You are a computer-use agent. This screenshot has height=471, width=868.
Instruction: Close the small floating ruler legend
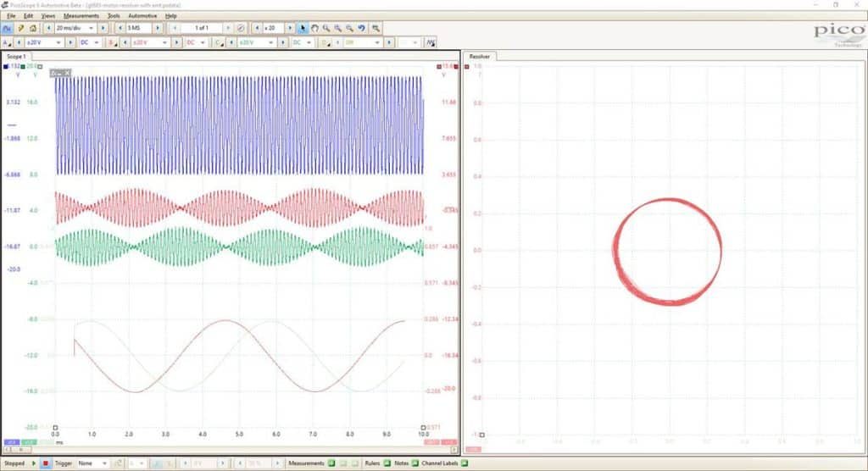click(66, 73)
